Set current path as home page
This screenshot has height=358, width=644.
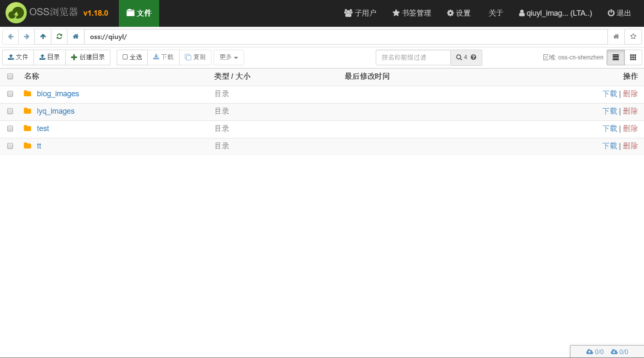(x=616, y=36)
